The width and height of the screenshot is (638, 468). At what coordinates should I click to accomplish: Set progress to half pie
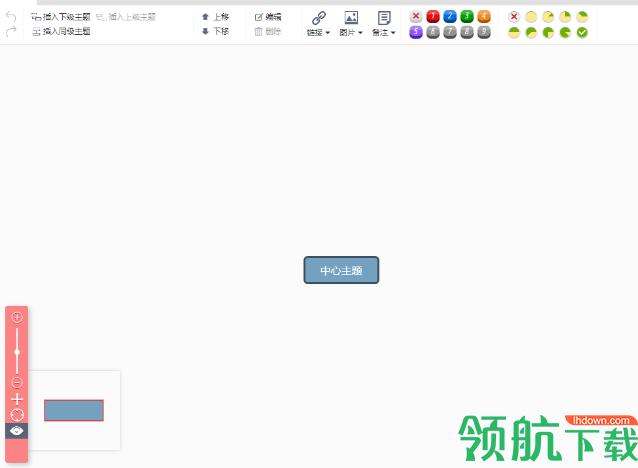pyautogui.click(x=514, y=33)
